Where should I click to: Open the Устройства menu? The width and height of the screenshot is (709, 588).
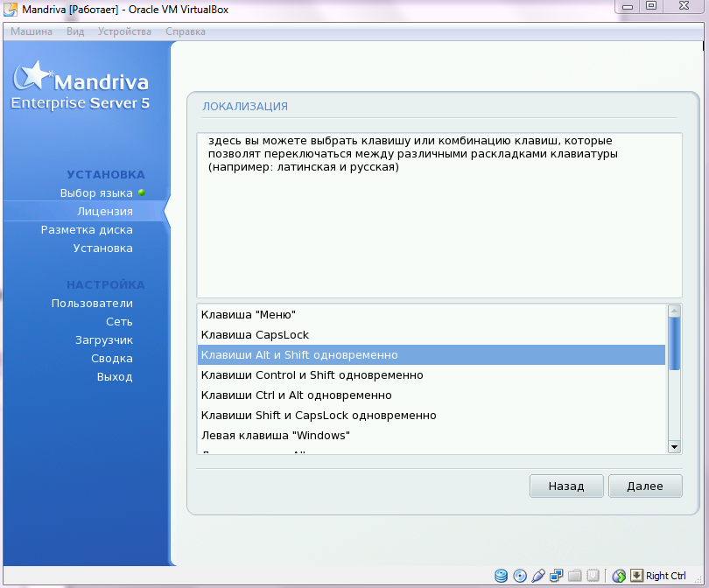pos(124,31)
